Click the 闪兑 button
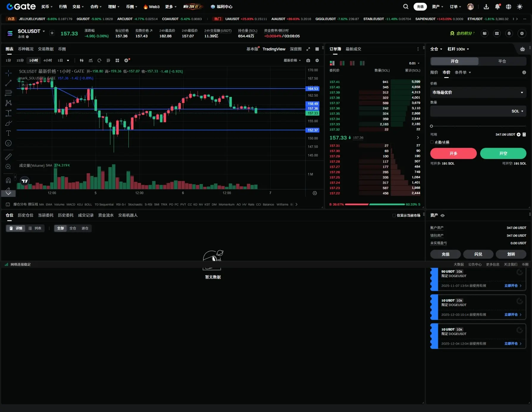532x412 pixels. (x=478, y=254)
